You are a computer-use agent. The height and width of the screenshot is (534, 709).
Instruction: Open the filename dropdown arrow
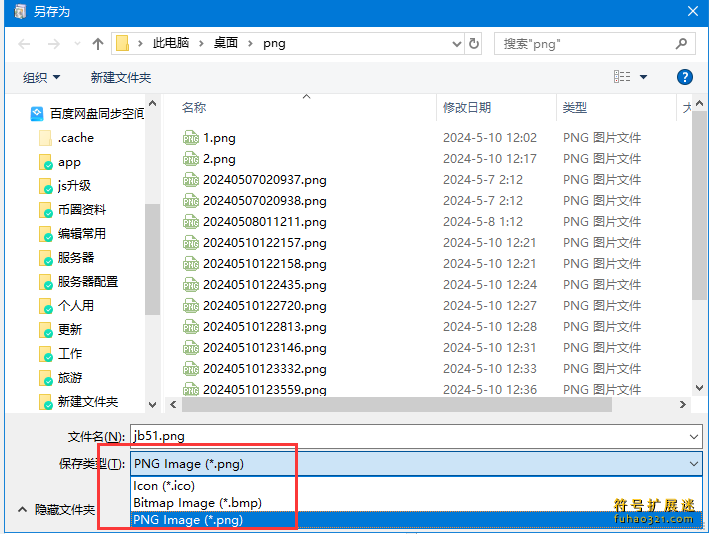click(694, 437)
